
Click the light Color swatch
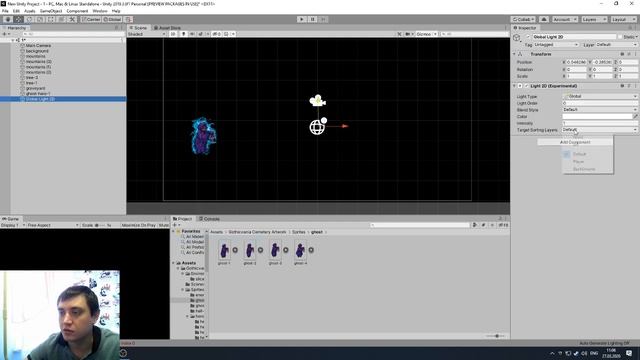[597, 116]
